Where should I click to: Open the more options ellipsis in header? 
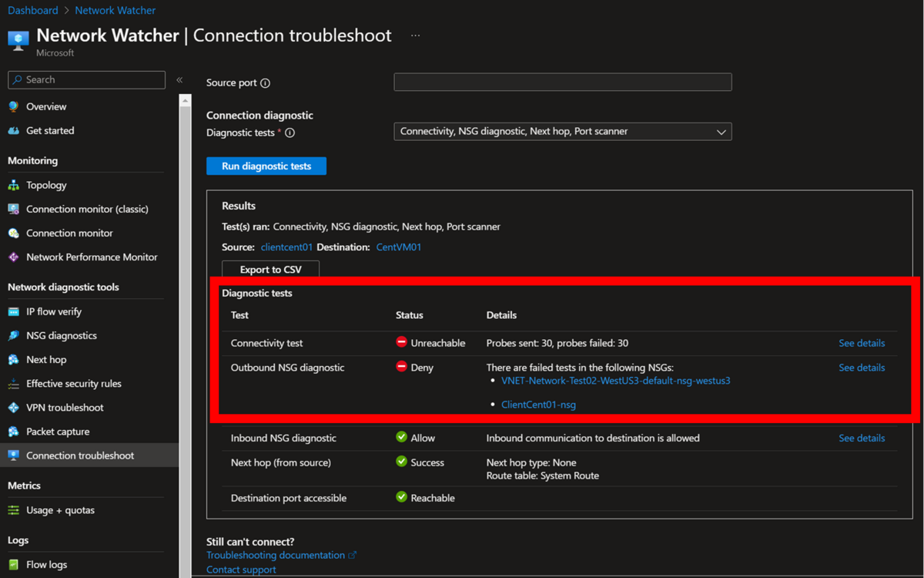click(x=416, y=35)
